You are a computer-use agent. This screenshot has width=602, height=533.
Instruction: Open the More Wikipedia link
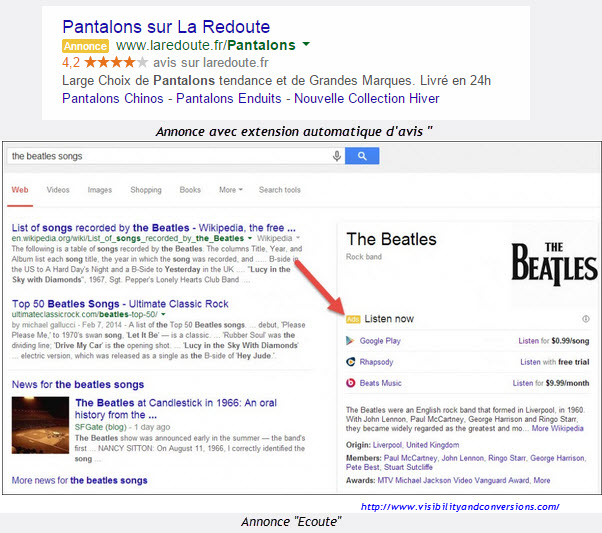pos(557,428)
